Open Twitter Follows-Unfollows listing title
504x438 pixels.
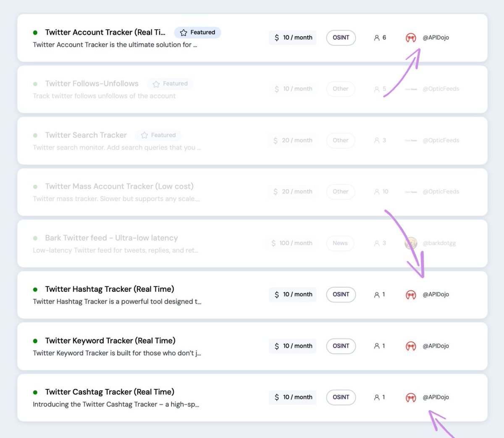click(x=92, y=84)
